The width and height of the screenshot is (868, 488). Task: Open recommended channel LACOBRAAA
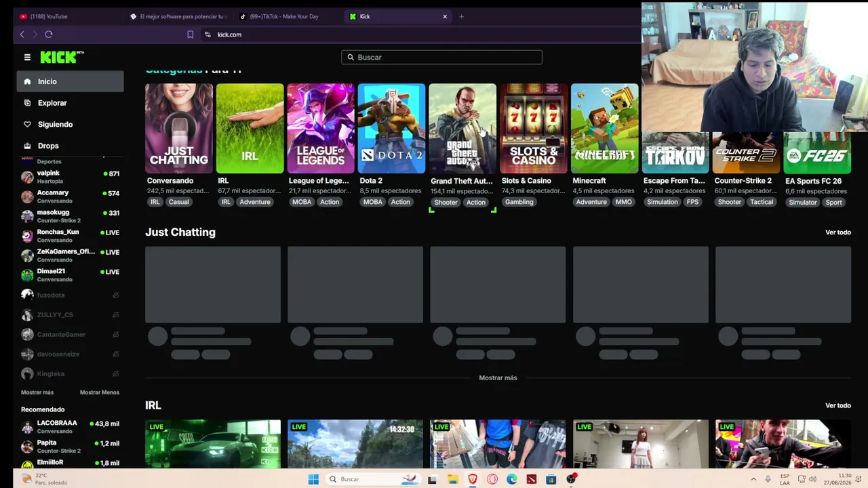71,427
